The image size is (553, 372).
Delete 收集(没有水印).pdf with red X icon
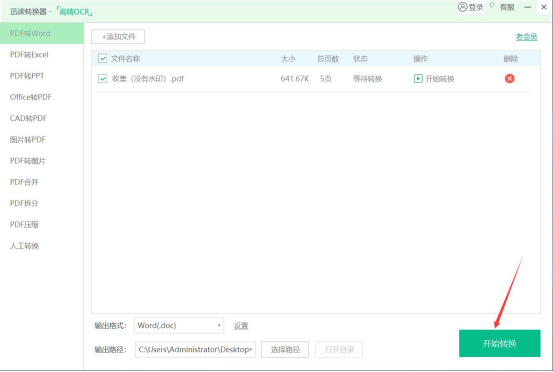[x=509, y=78]
